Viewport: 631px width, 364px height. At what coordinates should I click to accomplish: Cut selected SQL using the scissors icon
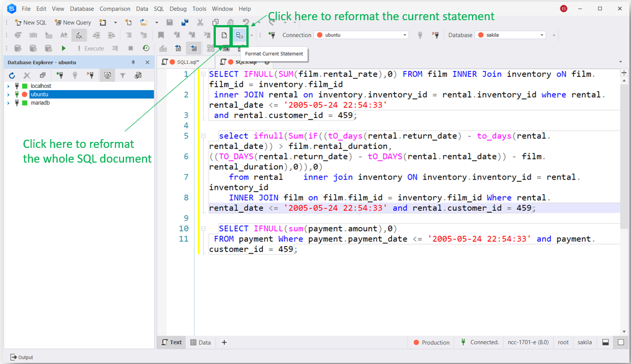pyautogui.click(x=200, y=22)
